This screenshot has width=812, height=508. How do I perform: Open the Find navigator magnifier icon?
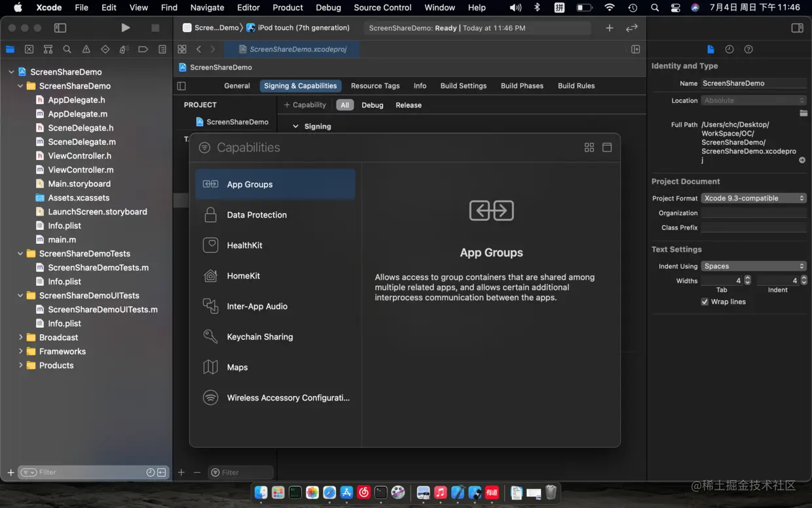tap(67, 49)
